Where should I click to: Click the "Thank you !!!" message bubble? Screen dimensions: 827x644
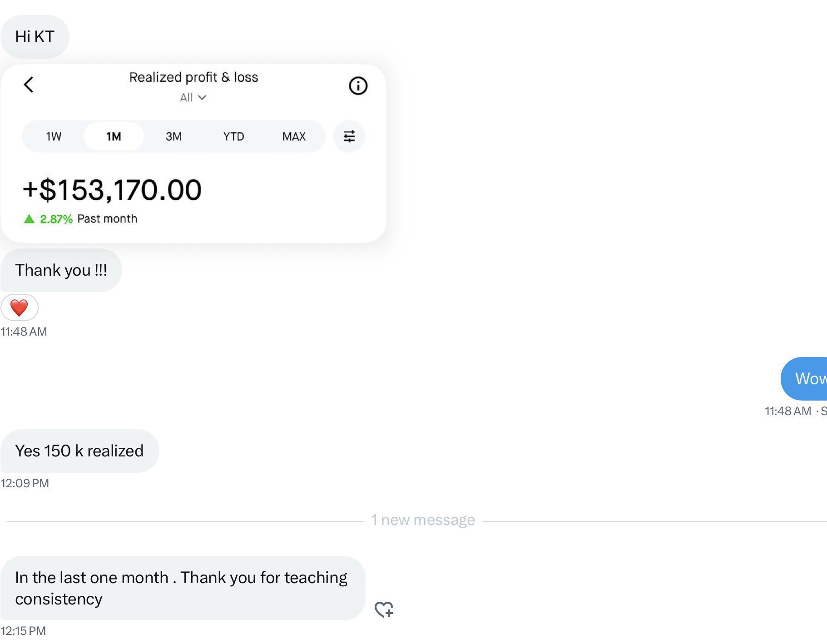click(61, 270)
